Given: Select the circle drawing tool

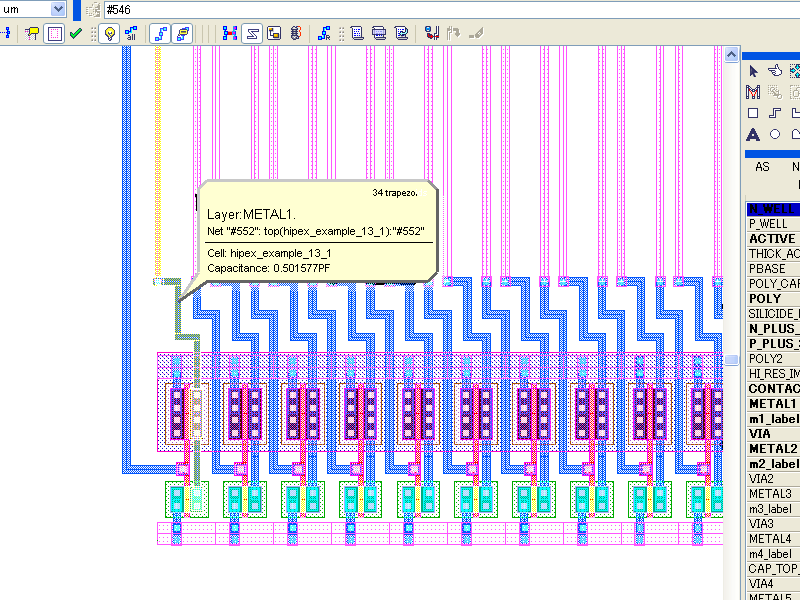Looking at the screenshot, I should [x=775, y=135].
